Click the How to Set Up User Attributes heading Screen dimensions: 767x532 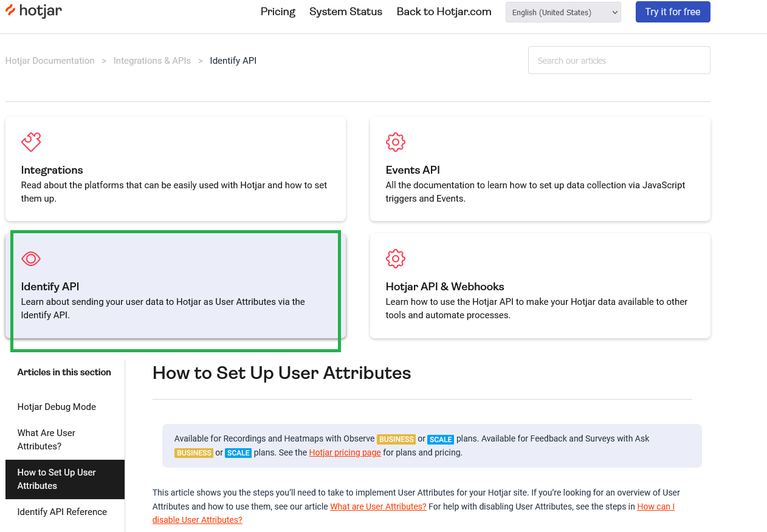pos(281,373)
